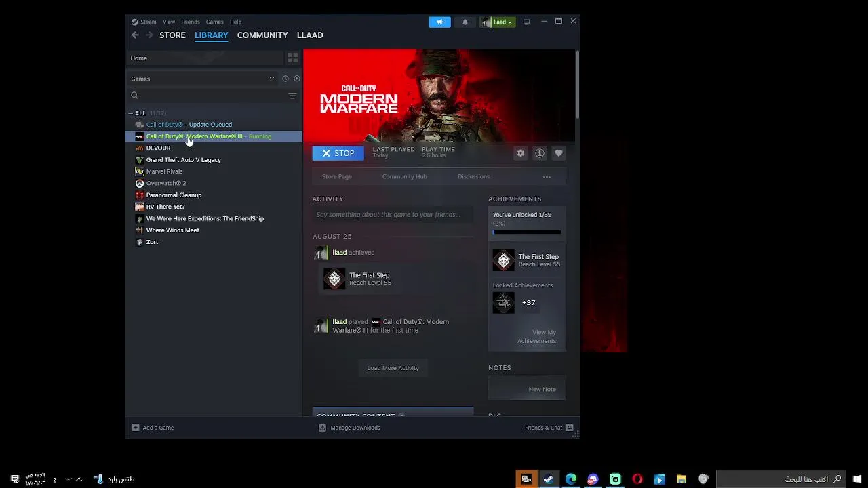Click Load More Activity

393,368
